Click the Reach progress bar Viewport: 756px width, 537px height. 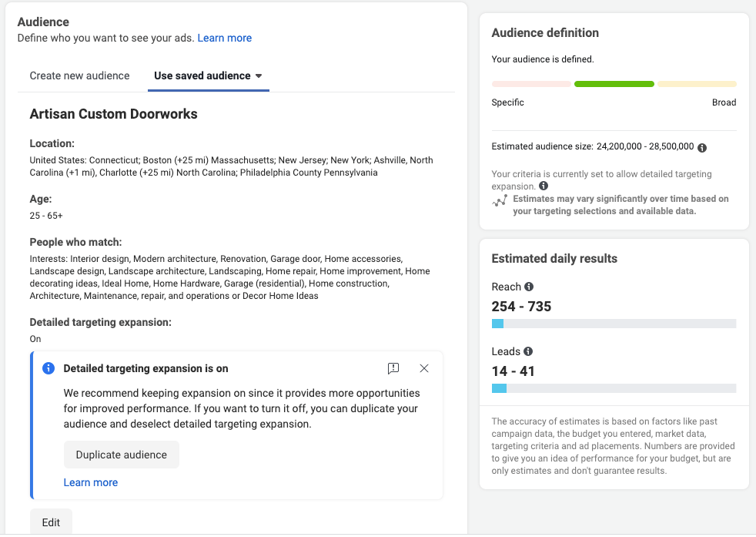614,323
